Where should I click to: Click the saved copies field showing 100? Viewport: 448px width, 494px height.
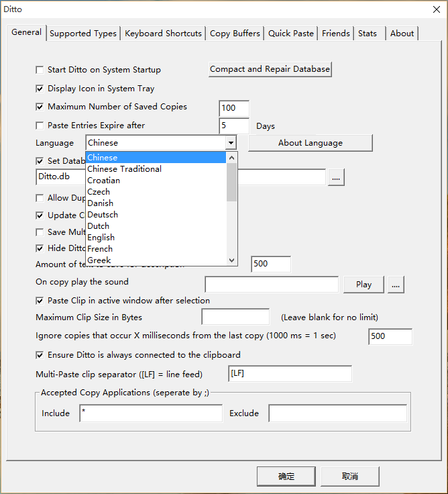pos(234,108)
